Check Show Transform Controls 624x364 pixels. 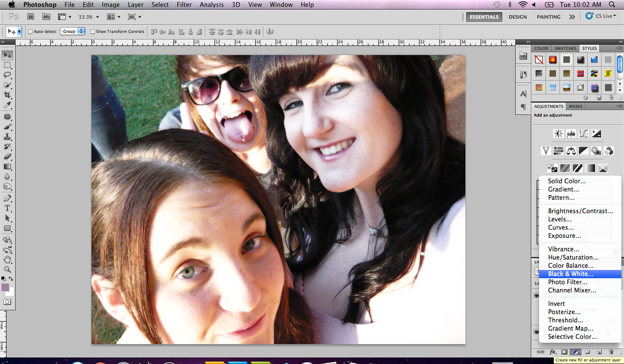point(92,31)
